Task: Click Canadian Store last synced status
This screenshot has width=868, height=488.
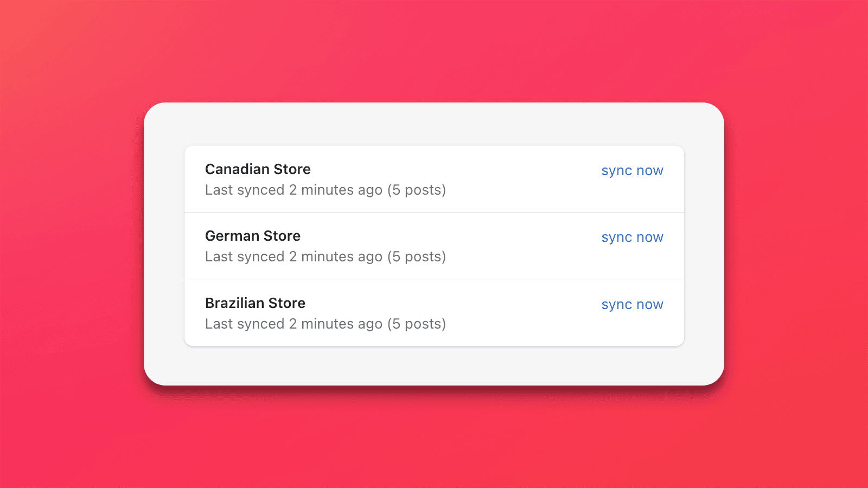Action: coord(325,190)
